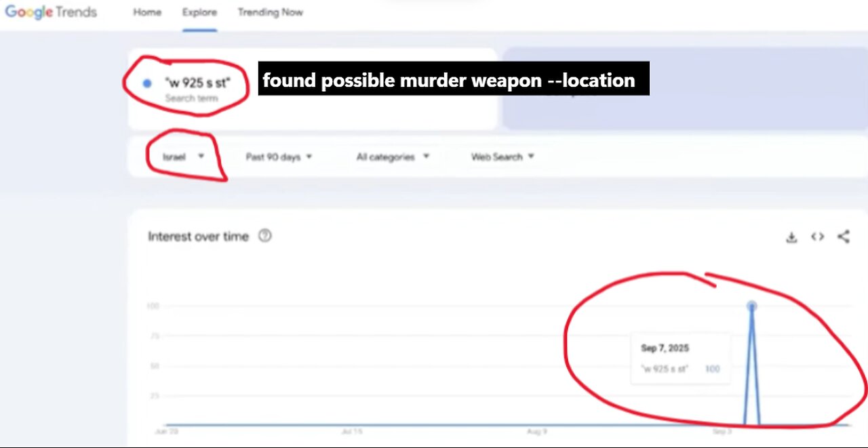Click help icon next to Interest over time

265,236
